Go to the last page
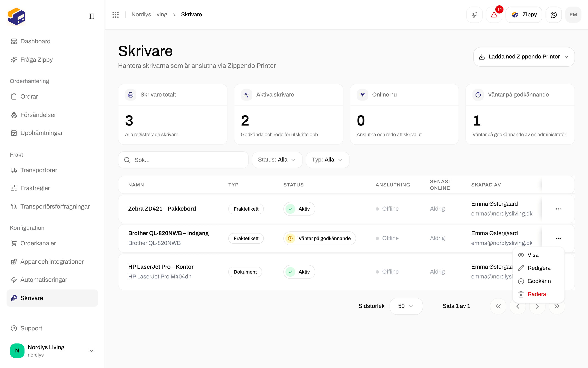 [x=557, y=306]
